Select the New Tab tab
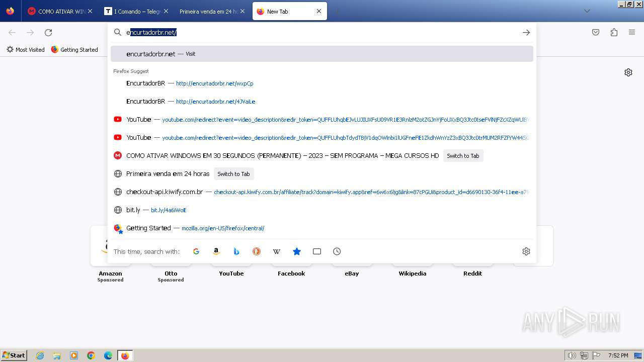644x362 pixels. [x=289, y=11]
